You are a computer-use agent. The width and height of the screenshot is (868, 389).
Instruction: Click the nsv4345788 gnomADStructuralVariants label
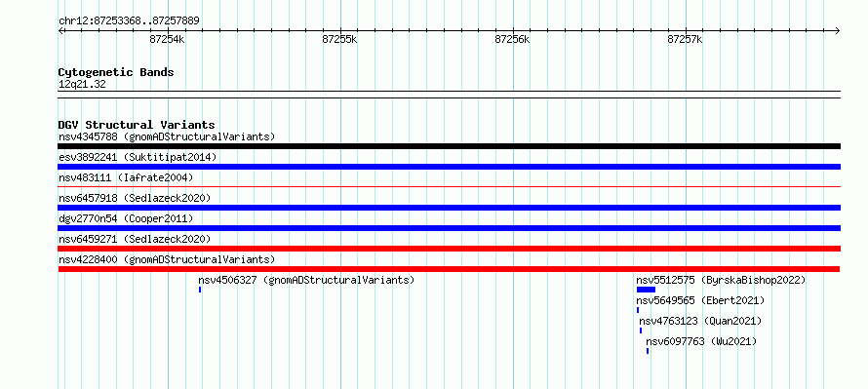[167, 136]
